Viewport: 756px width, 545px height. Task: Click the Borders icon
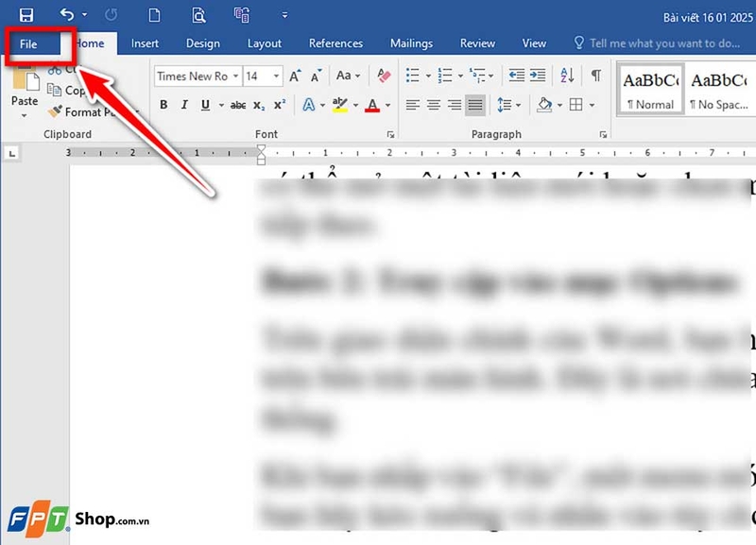(576, 105)
